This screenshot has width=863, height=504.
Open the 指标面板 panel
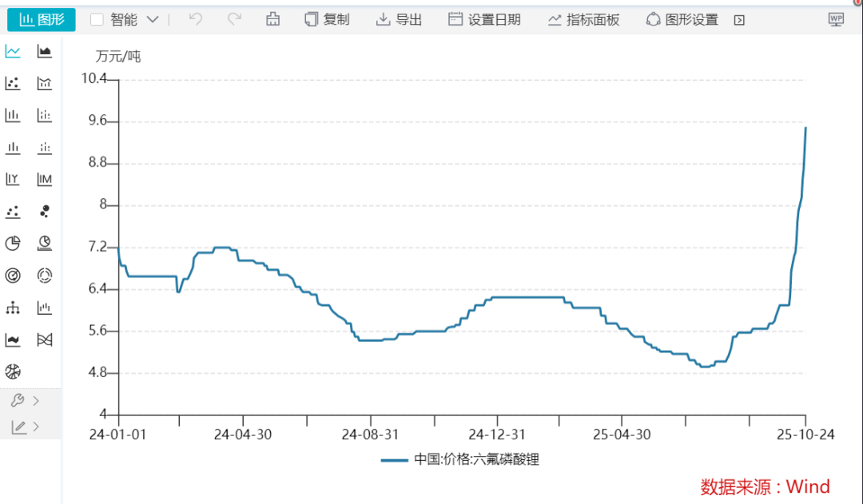coord(583,19)
